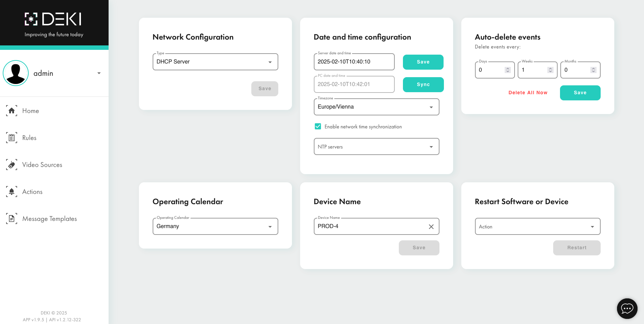This screenshot has width=644, height=324.
Task: Click the Message Templates document icon
Action: pyautogui.click(x=12, y=219)
